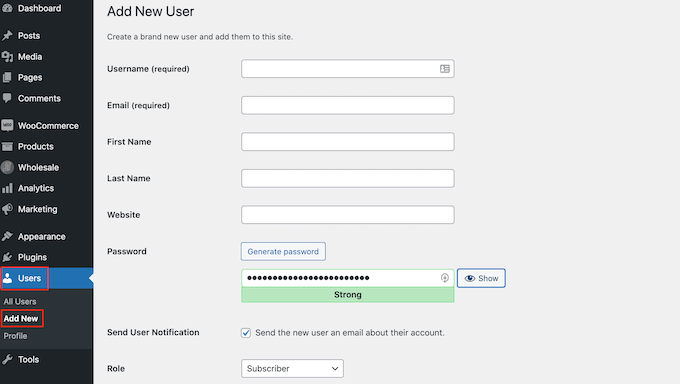Select the Add New submenu link
Image resolution: width=680 pixels, height=384 pixels.
tap(21, 318)
